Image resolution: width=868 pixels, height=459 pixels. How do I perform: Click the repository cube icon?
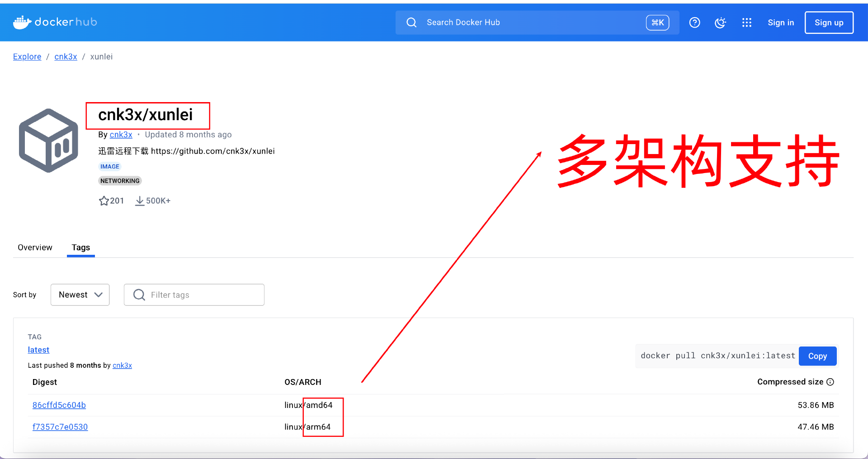[x=48, y=140]
